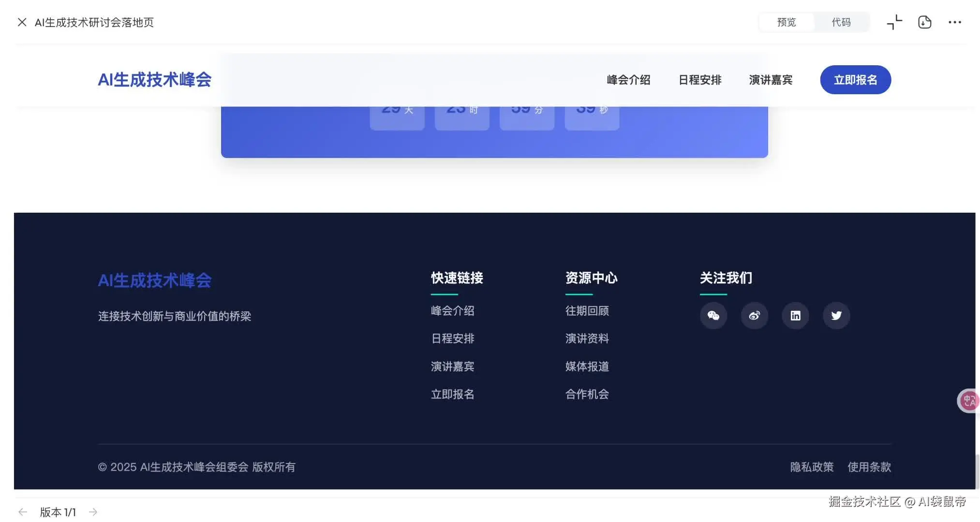Click the resize layout icon near 代码
This screenshot has width=980, height=522.
893,22
